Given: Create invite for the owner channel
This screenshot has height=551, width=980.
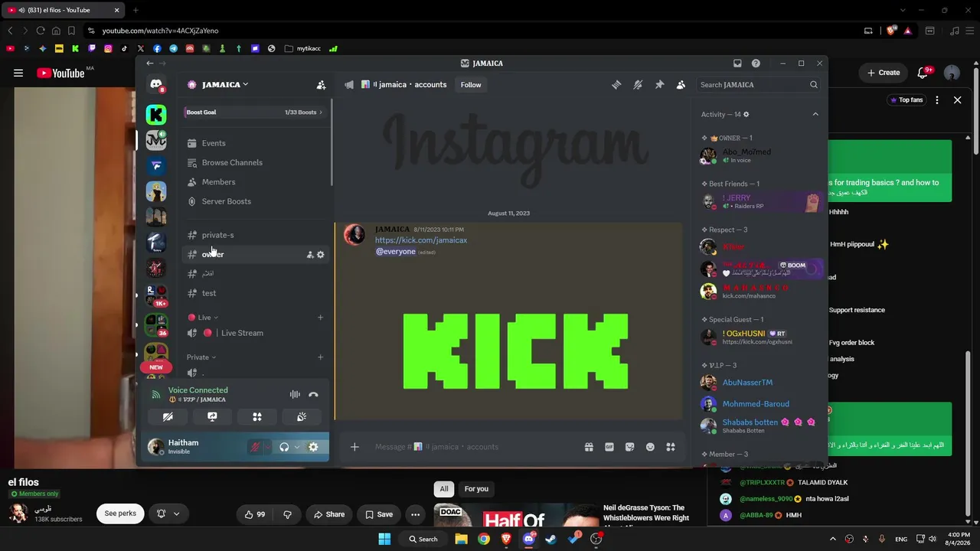Looking at the screenshot, I should pyautogui.click(x=310, y=255).
